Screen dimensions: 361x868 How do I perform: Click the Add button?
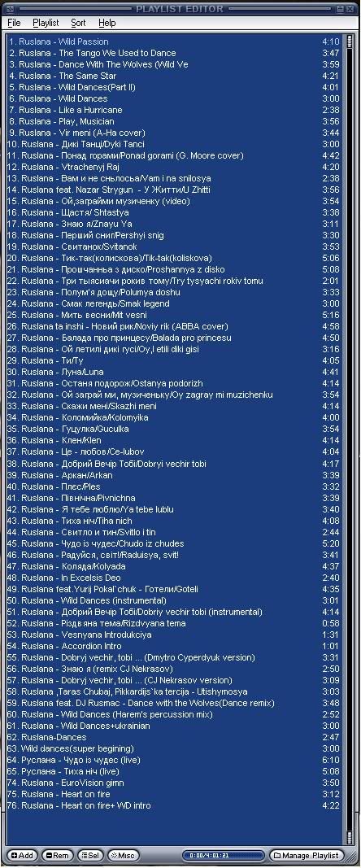pos(22,855)
